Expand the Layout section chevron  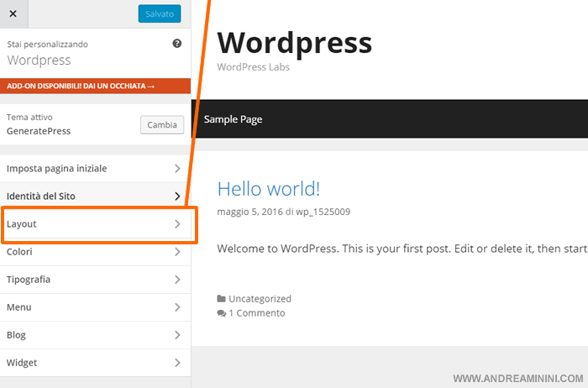(177, 224)
